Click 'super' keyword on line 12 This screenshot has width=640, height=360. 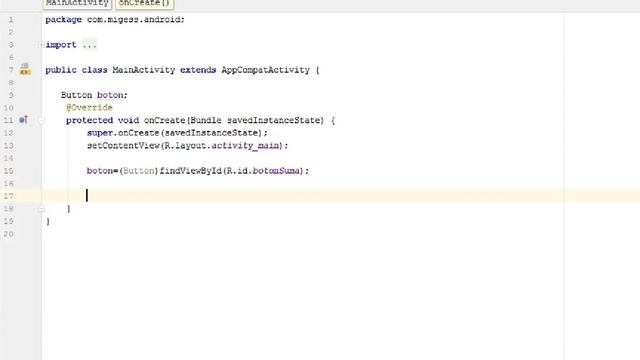(100, 133)
